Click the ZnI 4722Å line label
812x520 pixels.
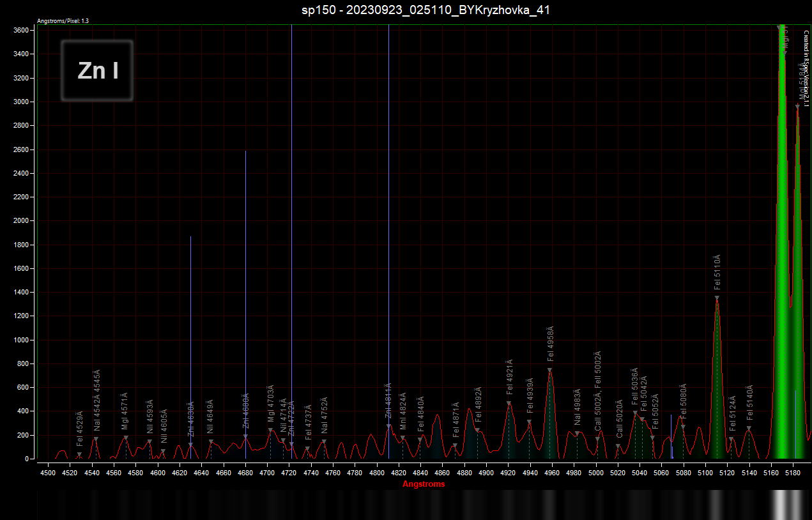pyautogui.click(x=291, y=420)
